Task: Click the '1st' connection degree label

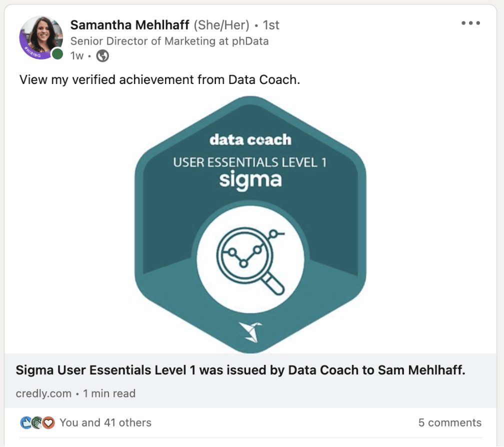Action: 272,25
